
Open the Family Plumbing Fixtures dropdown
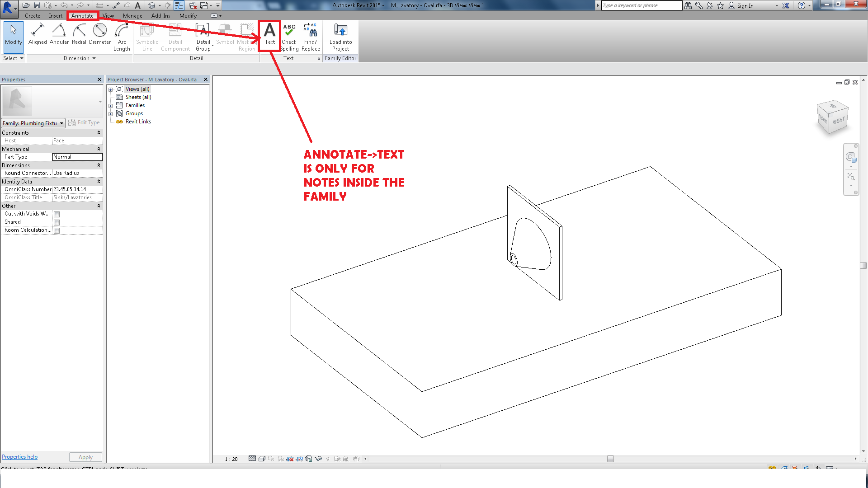tap(62, 123)
